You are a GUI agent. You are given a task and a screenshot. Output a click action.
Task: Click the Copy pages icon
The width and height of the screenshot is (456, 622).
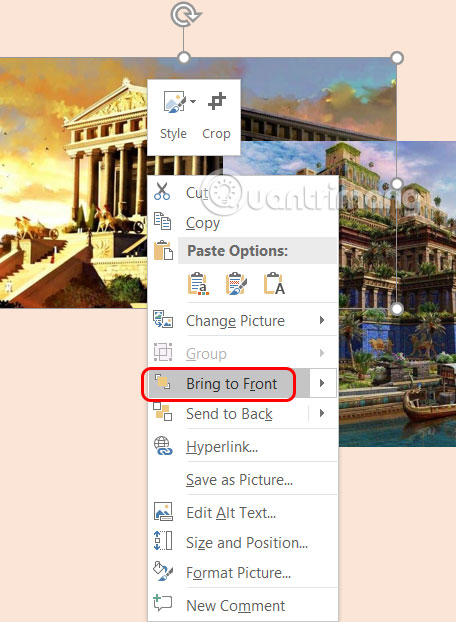(163, 221)
